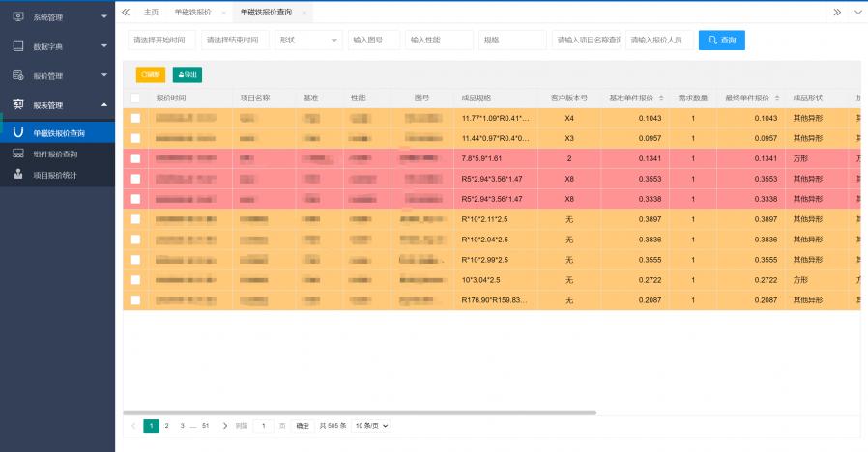
Task: Click the 项目报价统计 person icon
Action: point(18,175)
